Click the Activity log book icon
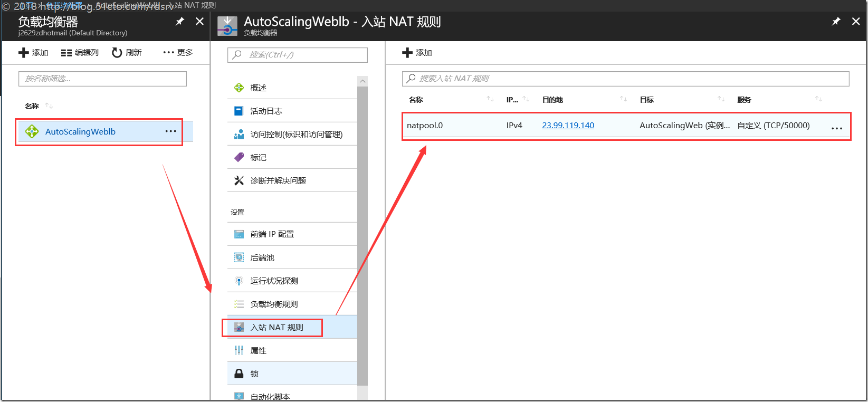 coord(239,111)
